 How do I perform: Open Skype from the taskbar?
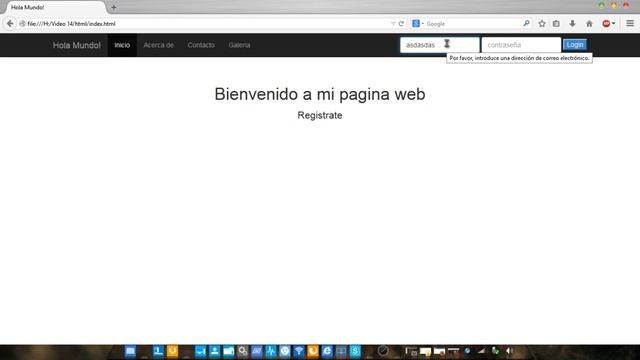coord(355,351)
